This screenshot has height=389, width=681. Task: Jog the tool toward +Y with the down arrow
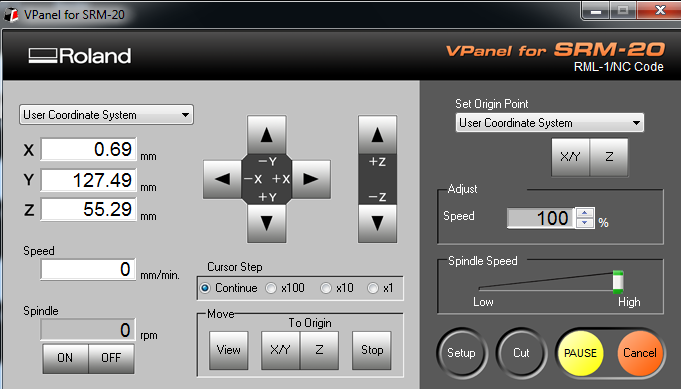pyautogui.click(x=267, y=223)
